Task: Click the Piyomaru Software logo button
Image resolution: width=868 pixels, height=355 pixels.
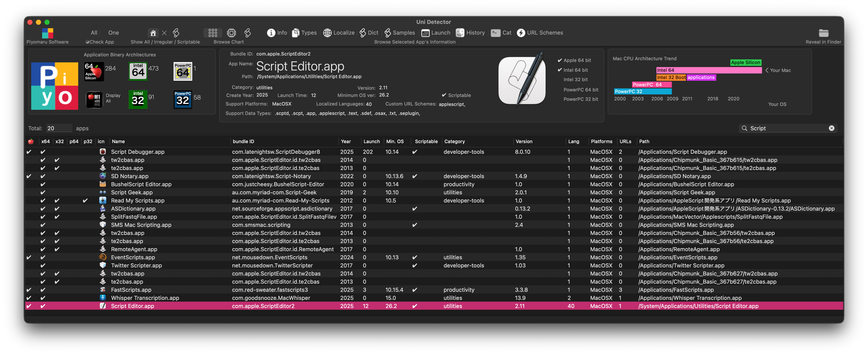Action: pyautogui.click(x=47, y=33)
